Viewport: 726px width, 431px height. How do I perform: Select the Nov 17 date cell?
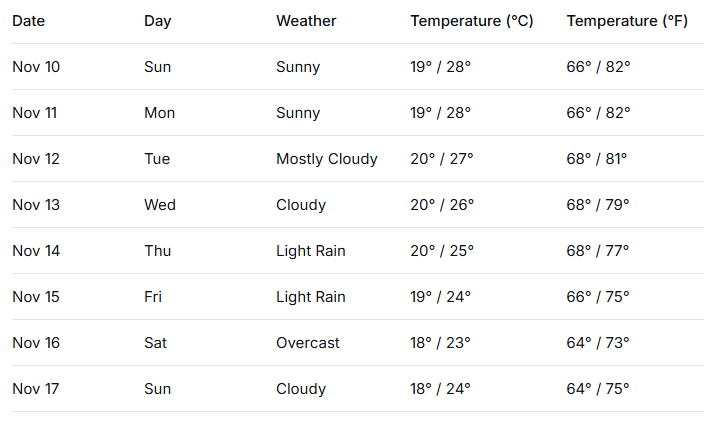(36, 389)
